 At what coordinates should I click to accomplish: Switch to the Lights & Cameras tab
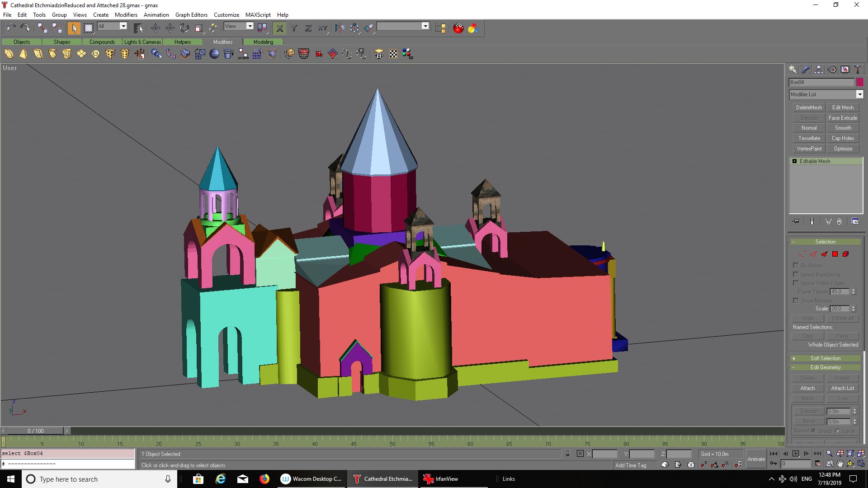click(142, 42)
